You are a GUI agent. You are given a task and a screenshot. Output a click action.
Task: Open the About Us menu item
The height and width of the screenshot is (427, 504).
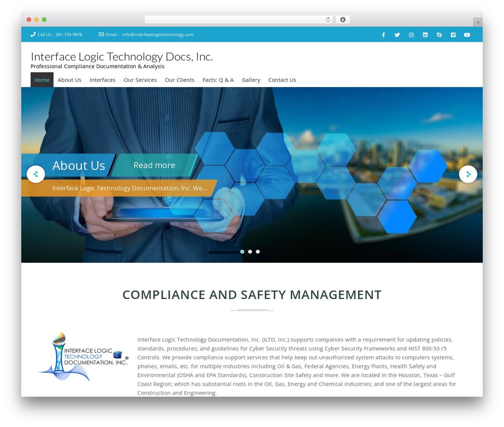tap(70, 80)
